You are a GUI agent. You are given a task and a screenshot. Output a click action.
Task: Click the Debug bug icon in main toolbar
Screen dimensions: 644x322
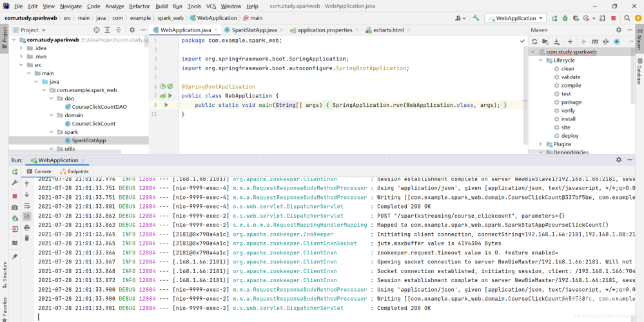(565, 18)
